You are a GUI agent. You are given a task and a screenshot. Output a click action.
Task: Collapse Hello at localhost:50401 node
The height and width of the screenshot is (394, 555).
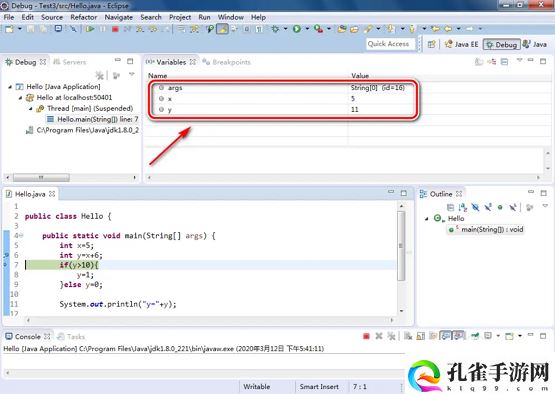click(21, 98)
